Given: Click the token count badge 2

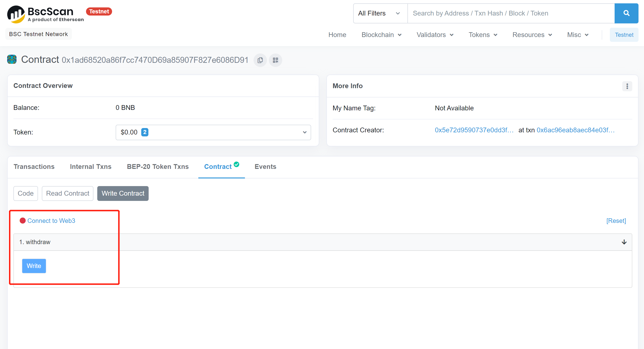Looking at the screenshot, I should [x=145, y=132].
